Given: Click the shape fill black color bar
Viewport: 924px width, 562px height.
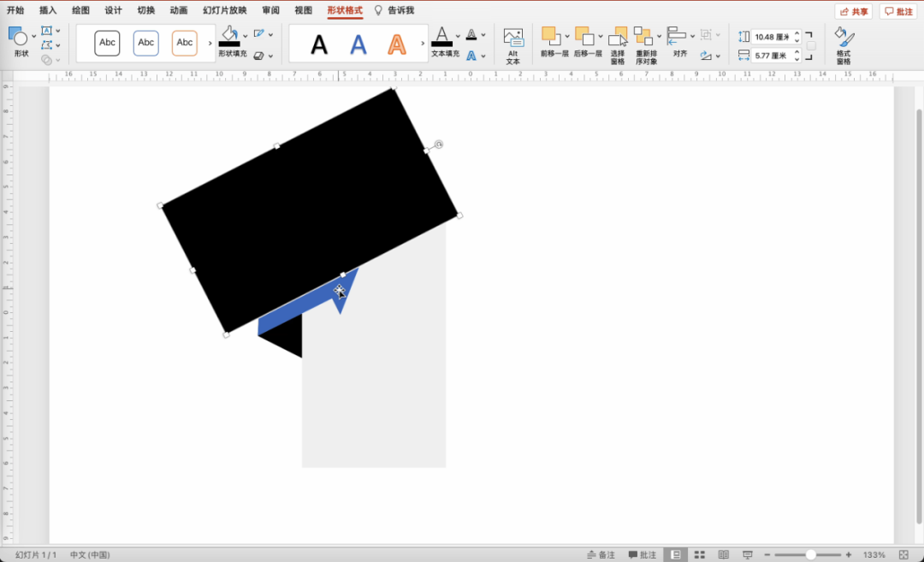Looking at the screenshot, I should [229, 44].
